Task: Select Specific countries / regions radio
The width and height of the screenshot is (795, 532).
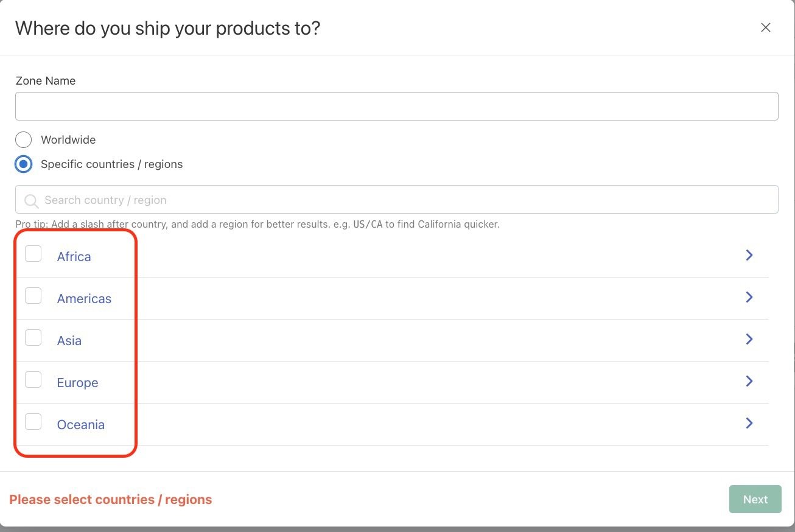Action: click(x=24, y=164)
